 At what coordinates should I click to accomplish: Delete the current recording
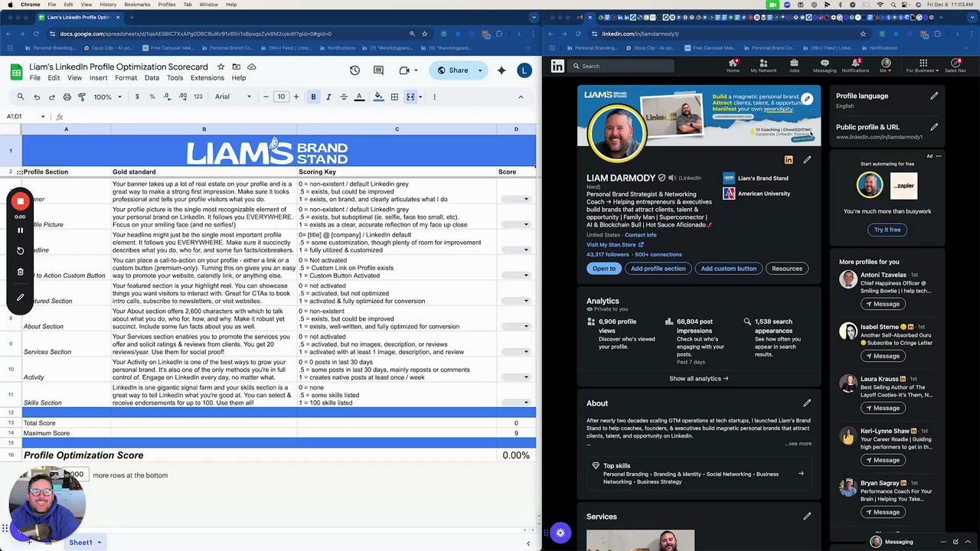pos(21,272)
